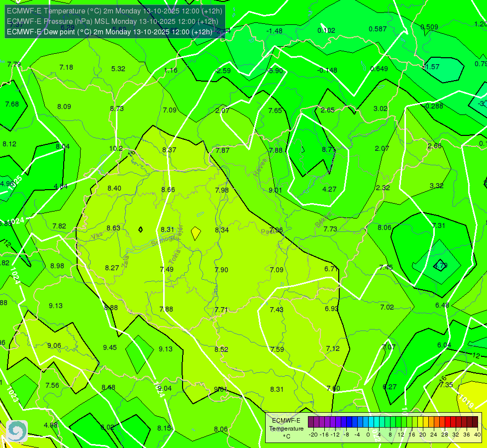Click the value 8.52 on the map
This screenshot has width=487, height=448.
pos(221,349)
